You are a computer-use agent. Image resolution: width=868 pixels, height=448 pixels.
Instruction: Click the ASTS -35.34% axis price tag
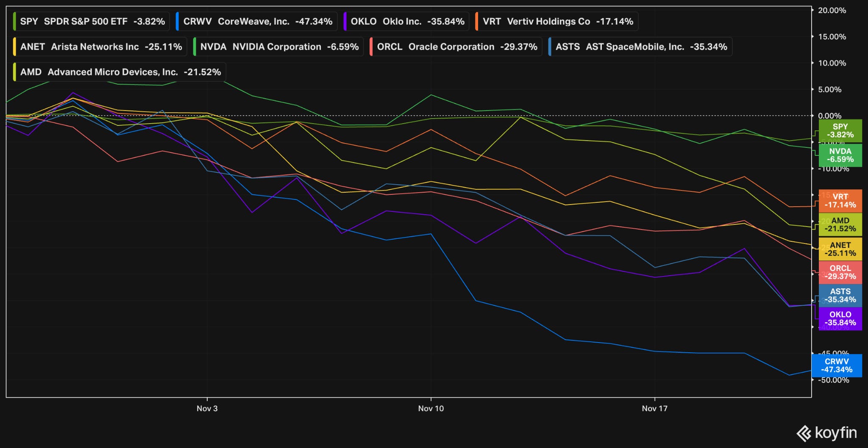tap(840, 296)
